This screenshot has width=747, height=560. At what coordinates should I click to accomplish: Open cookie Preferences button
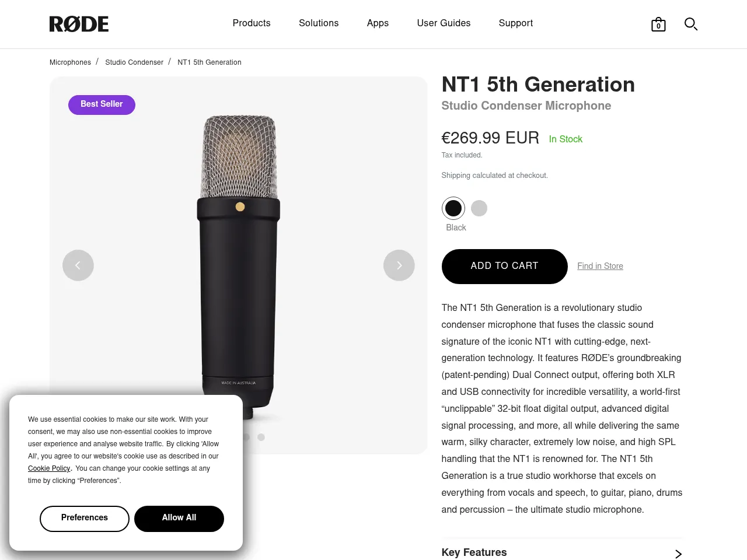(x=85, y=519)
